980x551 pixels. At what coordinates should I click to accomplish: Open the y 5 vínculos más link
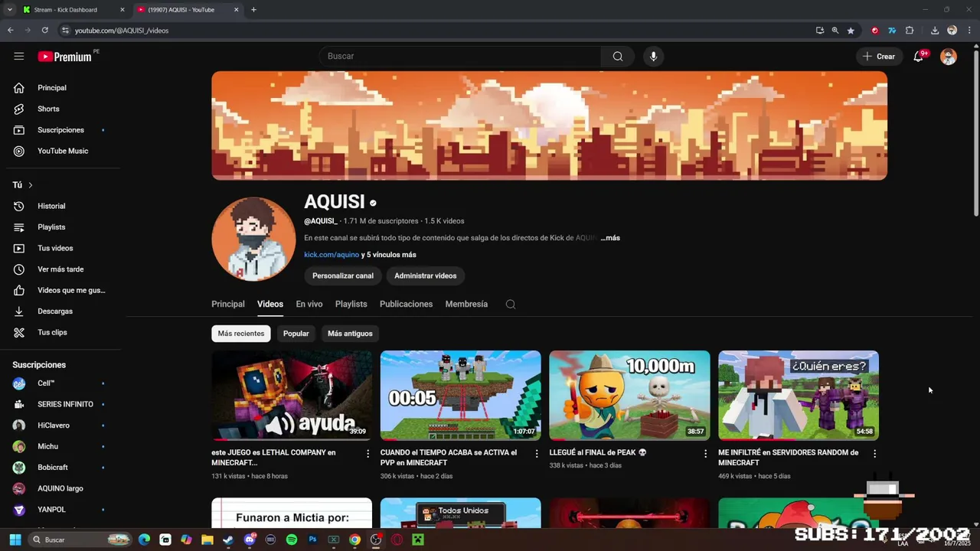click(x=389, y=255)
